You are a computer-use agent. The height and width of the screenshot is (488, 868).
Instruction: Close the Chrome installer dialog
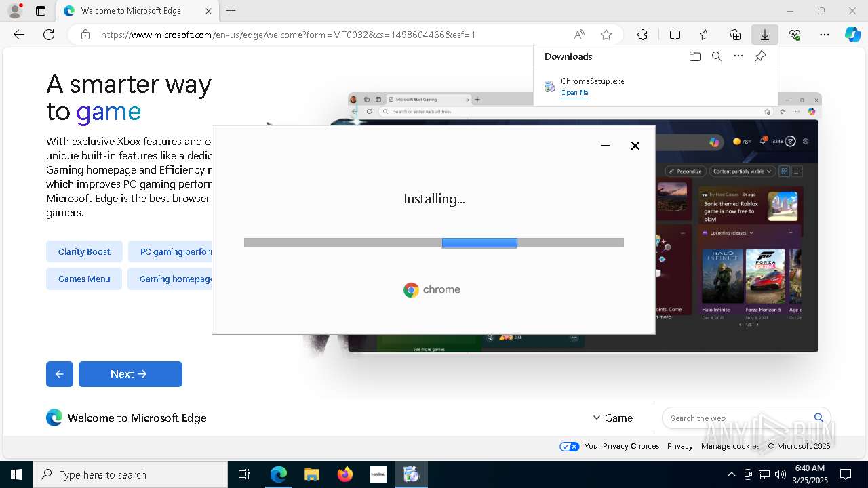(635, 146)
